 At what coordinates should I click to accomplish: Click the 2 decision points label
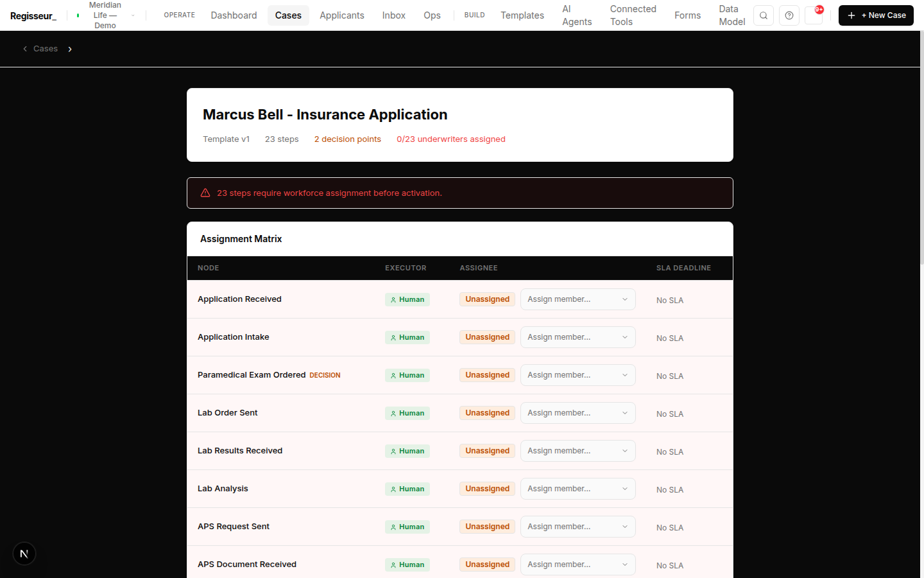pos(347,139)
